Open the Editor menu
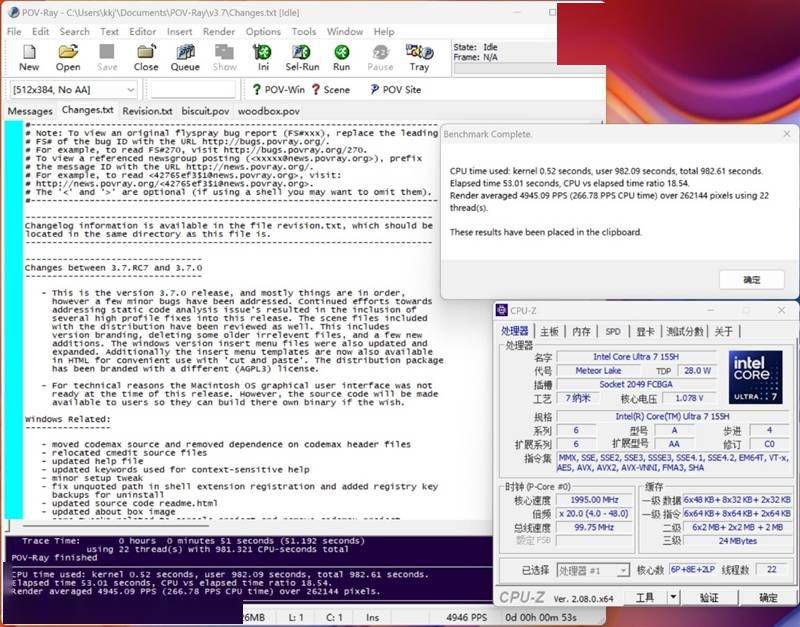Screen dimensions: 800x627 (x=142, y=32)
